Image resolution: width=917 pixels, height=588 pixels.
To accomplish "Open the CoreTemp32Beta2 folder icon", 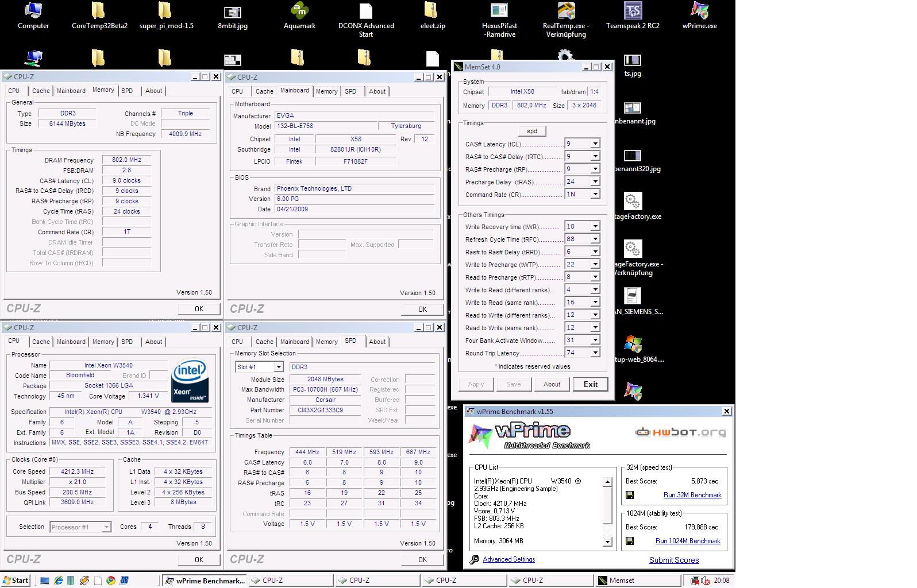I will (99, 16).
